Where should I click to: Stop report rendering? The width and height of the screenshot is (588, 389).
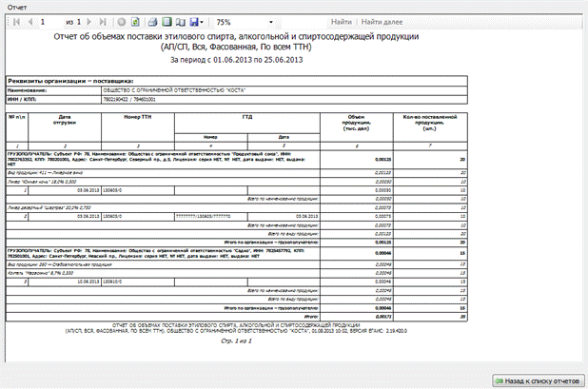pyautogui.click(x=122, y=22)
